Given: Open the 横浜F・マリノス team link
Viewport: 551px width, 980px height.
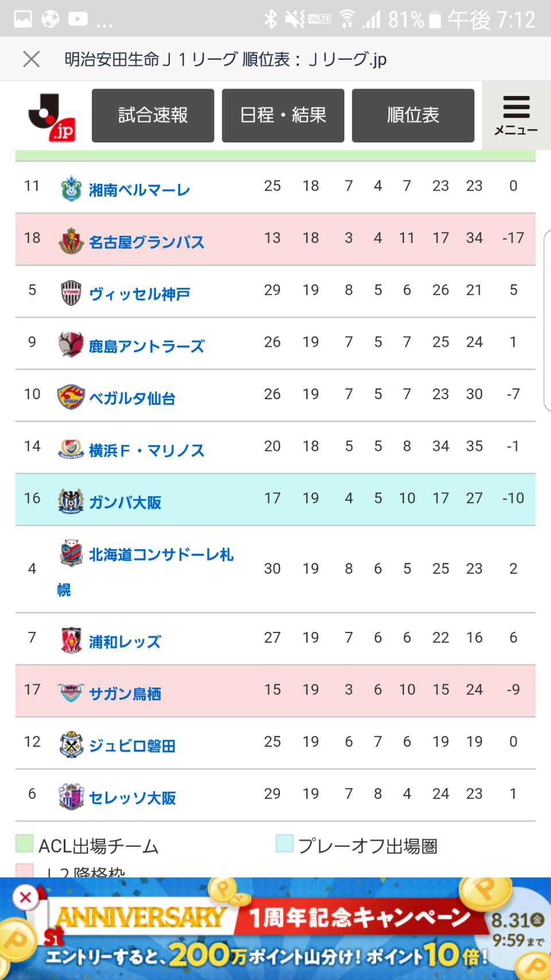Looking at the screenshot, I should [x=146, y=450].
